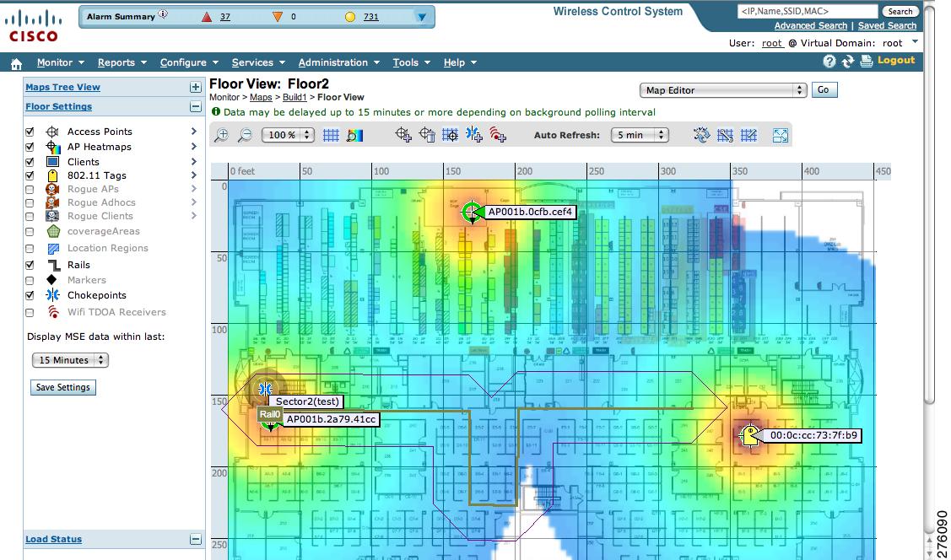Screen dimensions: 951x560
Task: Uncheck the Chokepoints checkbox
Action: (x=30, y=295)
